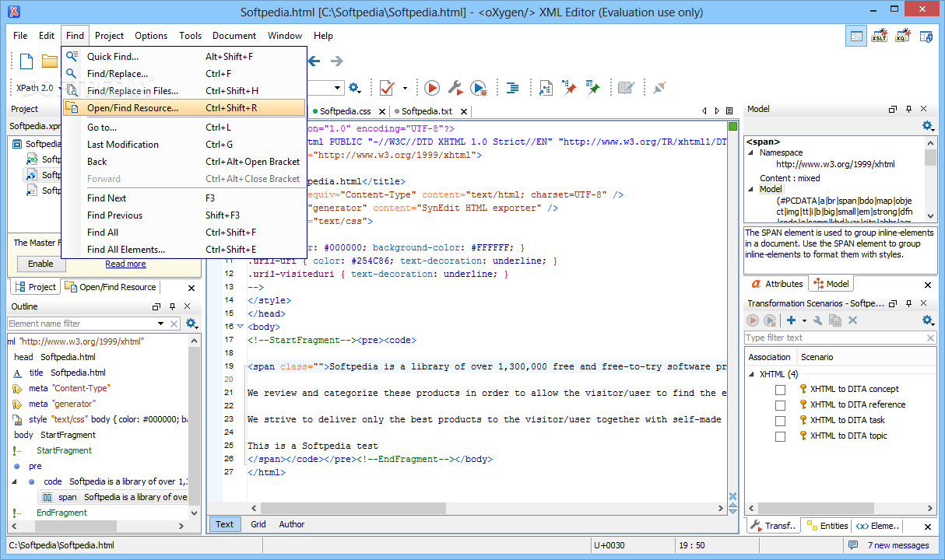Screen dimensions: 945x560
Task: Open the new scenario dropdown arrow
Action: pos(804,320)
